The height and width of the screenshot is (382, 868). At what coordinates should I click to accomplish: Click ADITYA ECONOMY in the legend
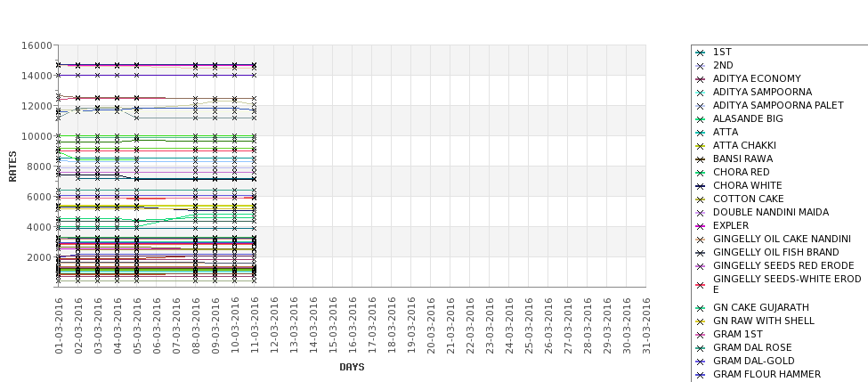757,78
